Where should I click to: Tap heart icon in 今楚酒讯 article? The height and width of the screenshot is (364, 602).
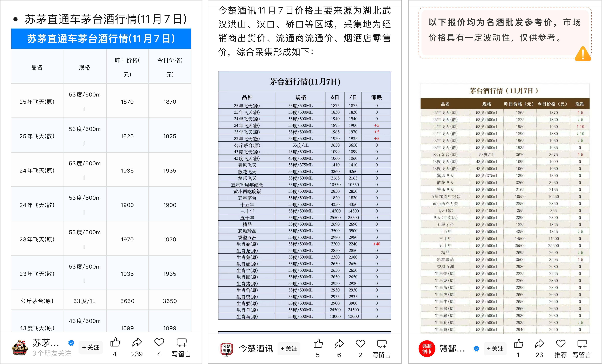coord(360,344)
